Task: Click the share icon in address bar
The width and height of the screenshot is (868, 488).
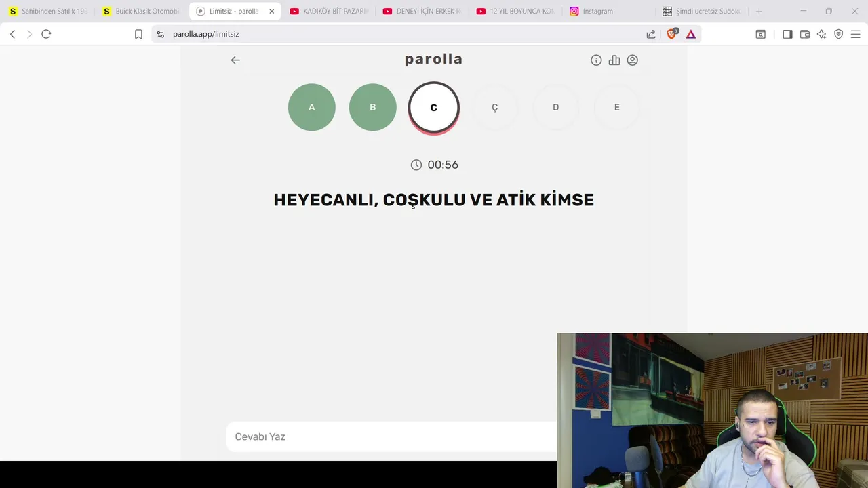Action: coord(651,34)
